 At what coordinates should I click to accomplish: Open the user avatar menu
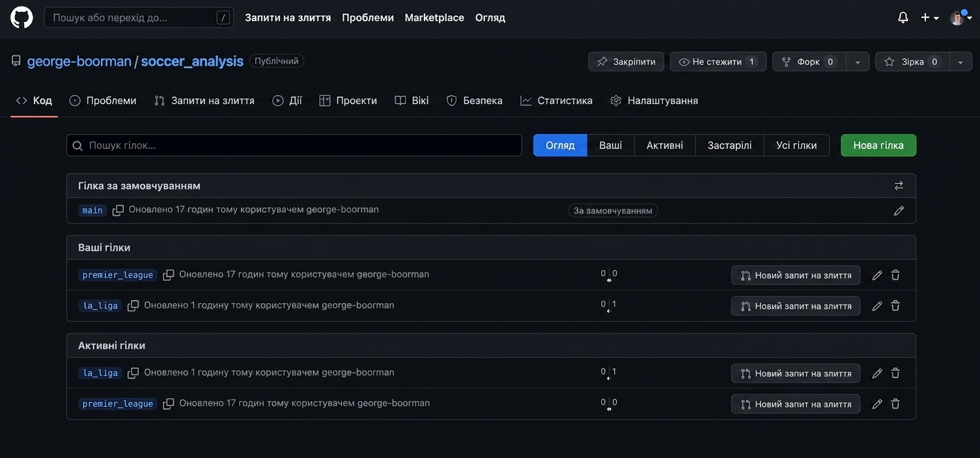(x=960, y=18)
